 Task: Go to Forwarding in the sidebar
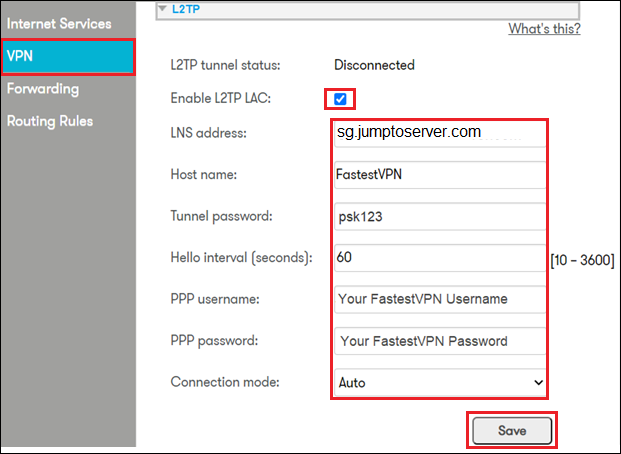point(43,89)
